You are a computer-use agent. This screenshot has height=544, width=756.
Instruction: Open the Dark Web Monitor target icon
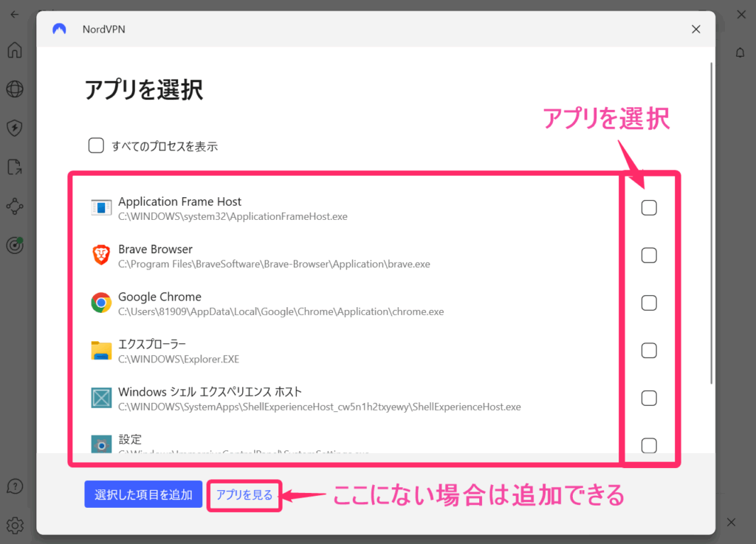coord(15,245)
